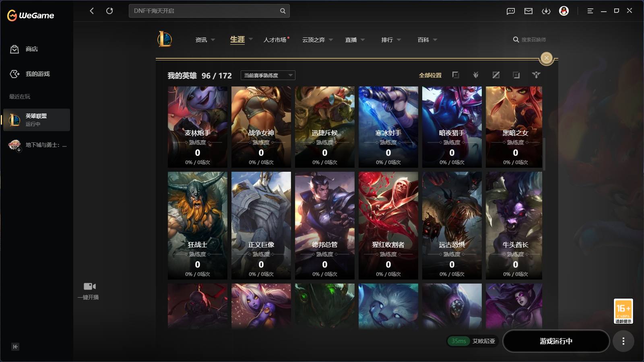Refresh the current page
644x362 pixels.
click(x=109, y=11)
